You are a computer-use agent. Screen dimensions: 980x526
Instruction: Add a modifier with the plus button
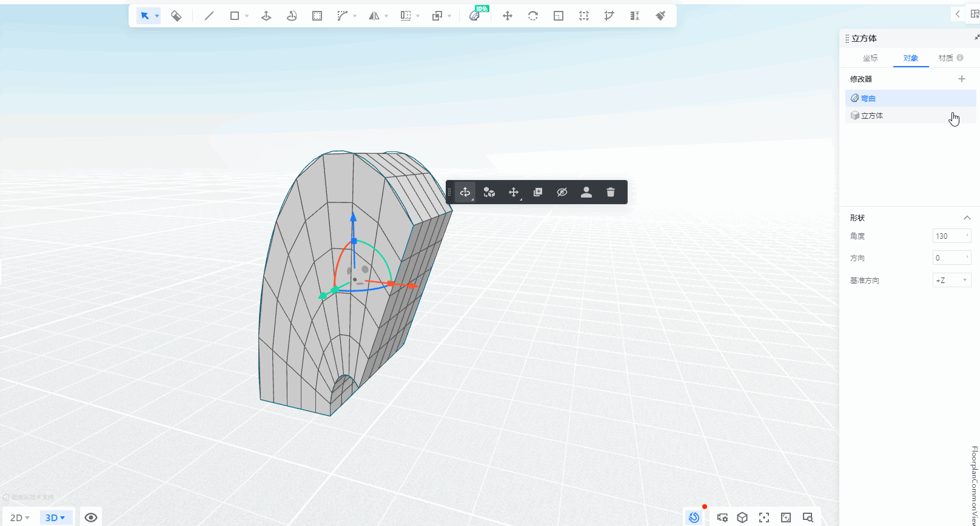click(961, 79)
